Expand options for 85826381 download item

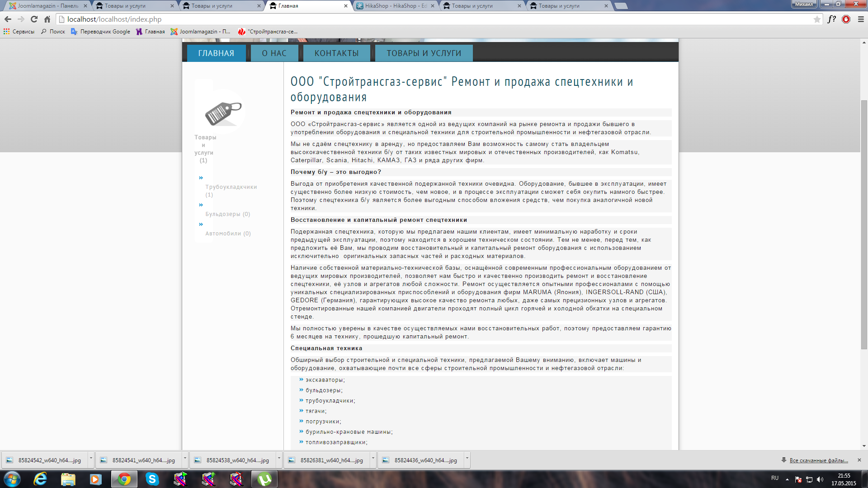tap(373, 459)
